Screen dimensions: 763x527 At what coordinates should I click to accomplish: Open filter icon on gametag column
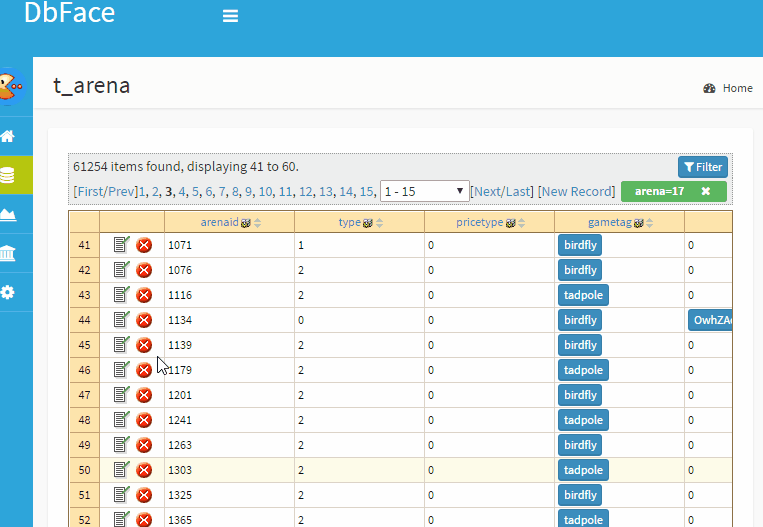pyautogui.click(x=639, y=223)
